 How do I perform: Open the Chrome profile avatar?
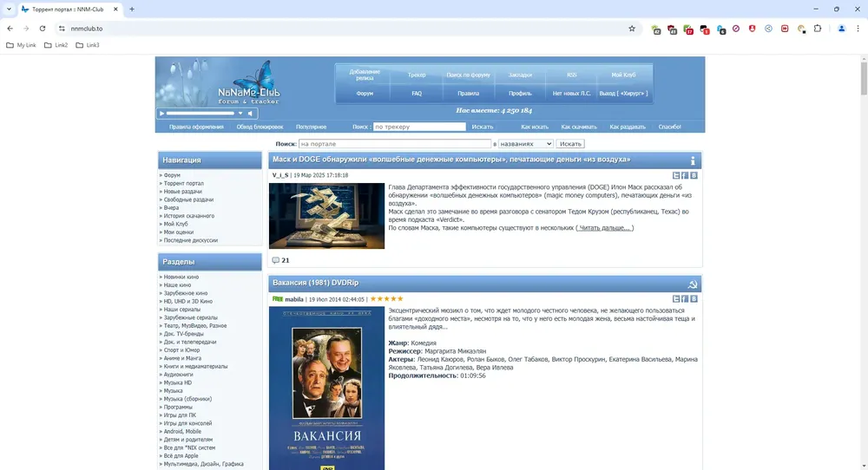[841, 29]
